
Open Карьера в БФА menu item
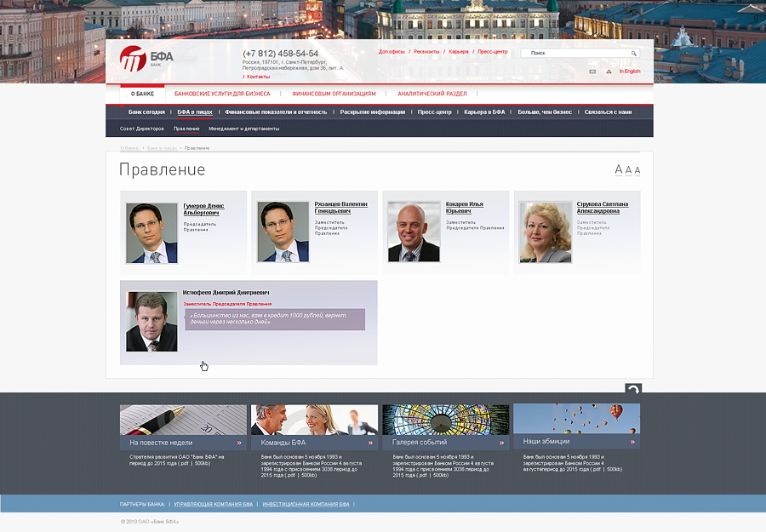click(x=484, y=112)
